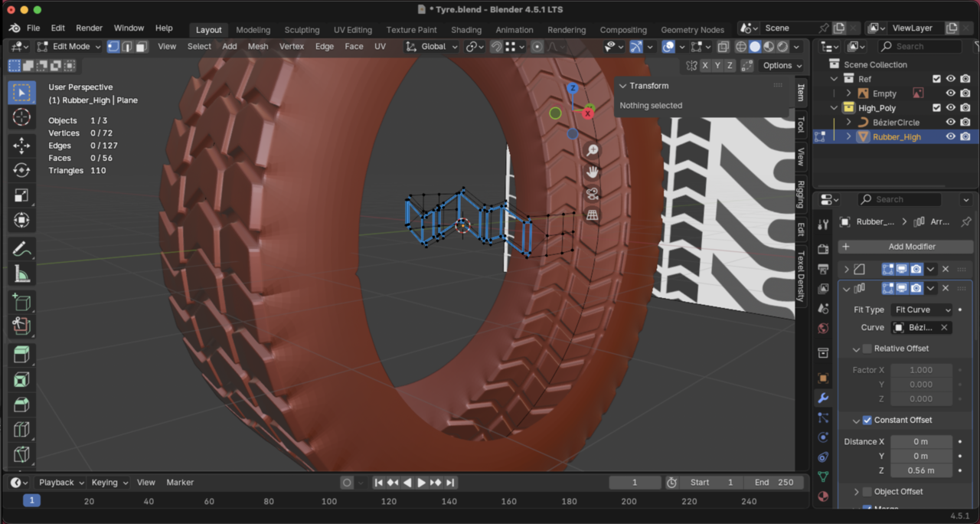This screenshot has width=980, height=524.
Task: Enable the Relative Offset checkbox
Action: click(867, 349)
